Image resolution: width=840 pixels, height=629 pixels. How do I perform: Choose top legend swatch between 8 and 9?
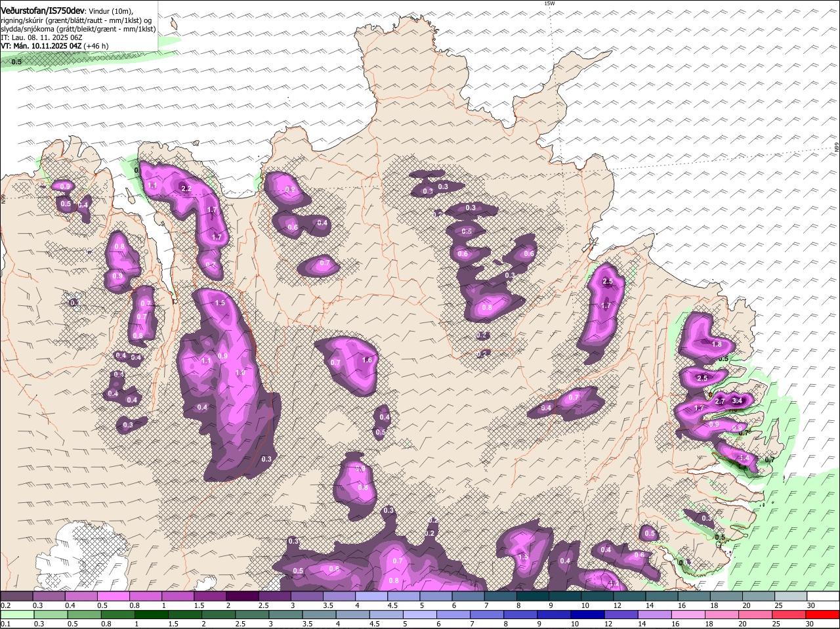534,596
